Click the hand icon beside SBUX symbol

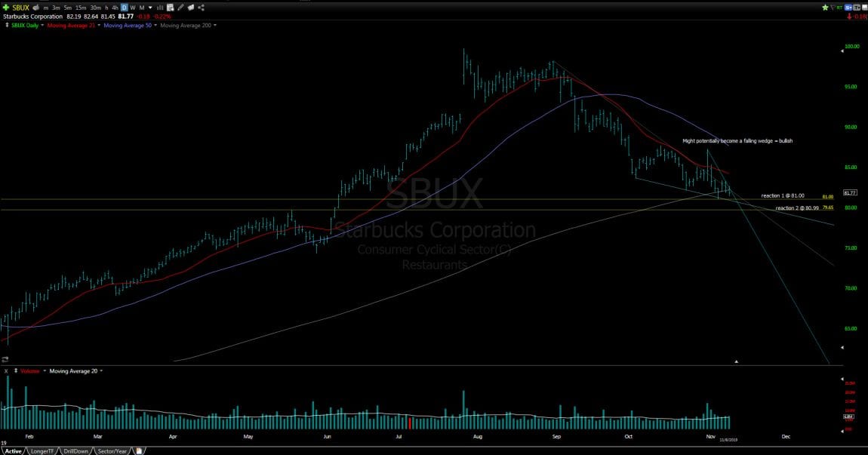click(35, 8)
